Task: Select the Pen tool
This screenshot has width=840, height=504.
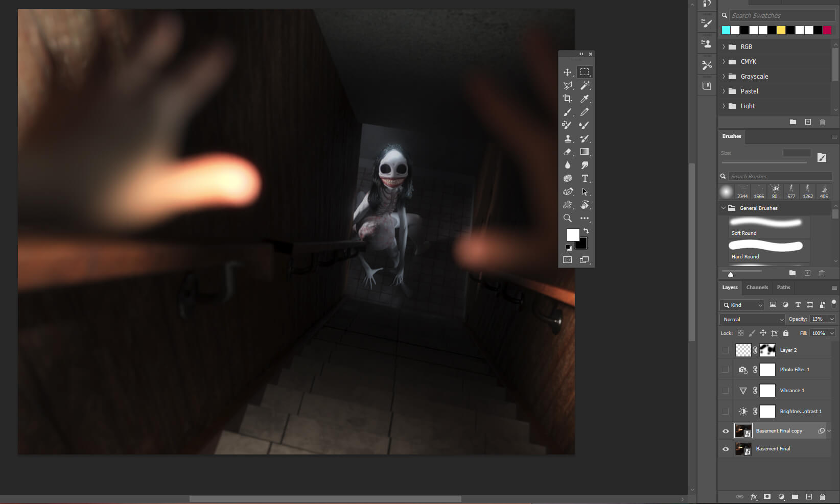Action: tap(568, 191)
